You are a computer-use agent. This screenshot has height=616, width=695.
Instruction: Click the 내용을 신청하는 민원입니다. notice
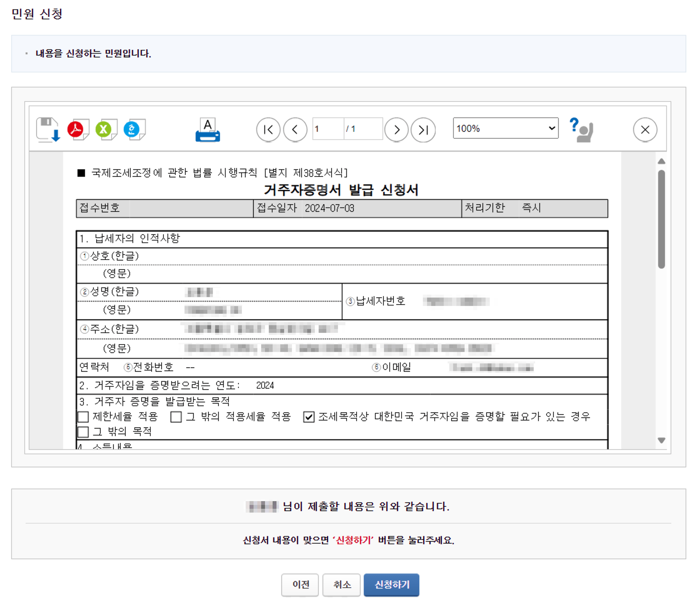pos(93,54)
